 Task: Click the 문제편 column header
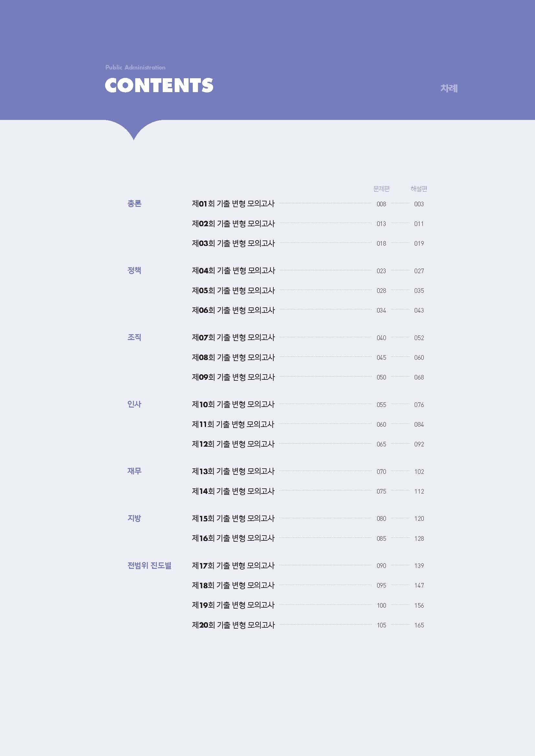tap(381, 189)
